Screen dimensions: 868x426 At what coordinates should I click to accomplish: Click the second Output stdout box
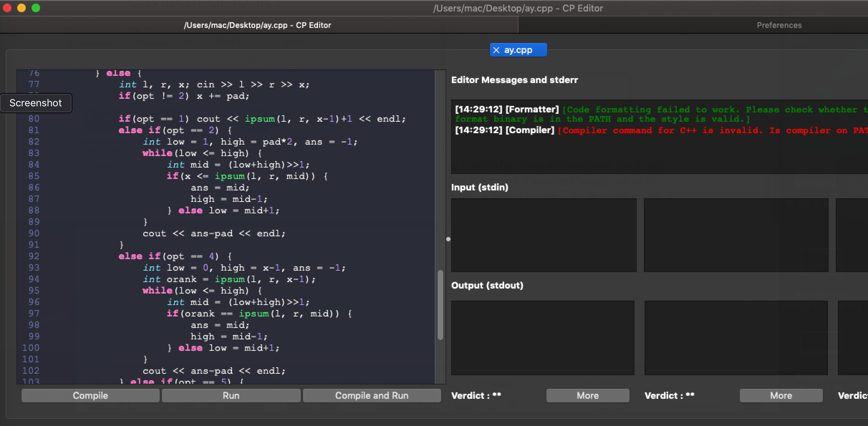(x=735, y=338)
